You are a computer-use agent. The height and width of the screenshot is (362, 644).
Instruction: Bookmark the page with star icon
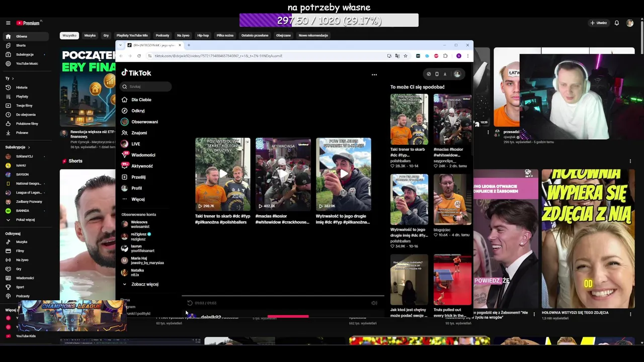(405, 56)
